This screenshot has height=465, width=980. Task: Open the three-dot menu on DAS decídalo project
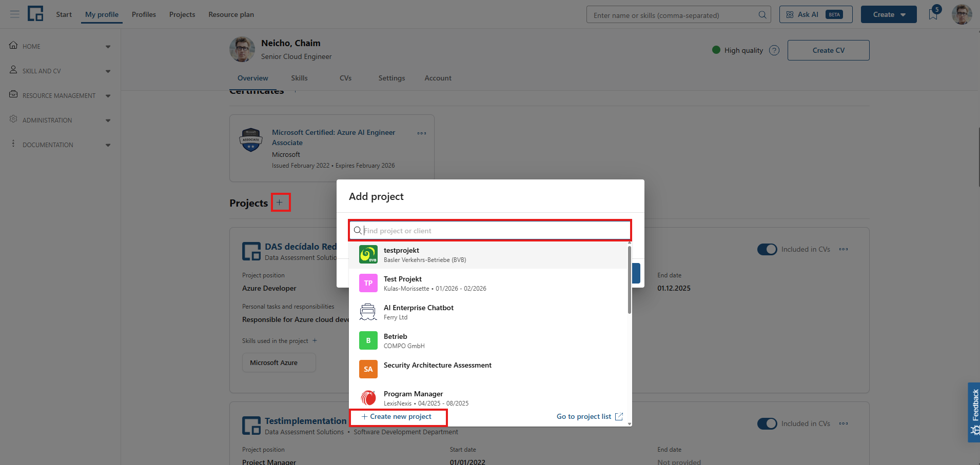pos(844,249)
